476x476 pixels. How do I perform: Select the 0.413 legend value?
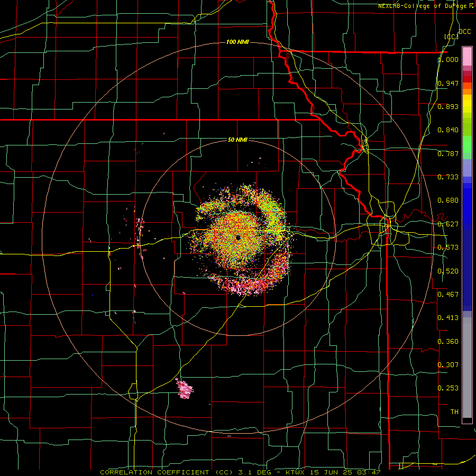click(x=448, y=318)
